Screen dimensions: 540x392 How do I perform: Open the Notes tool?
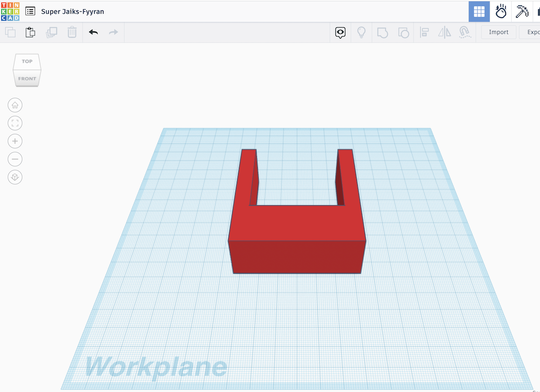pos(340,32)
